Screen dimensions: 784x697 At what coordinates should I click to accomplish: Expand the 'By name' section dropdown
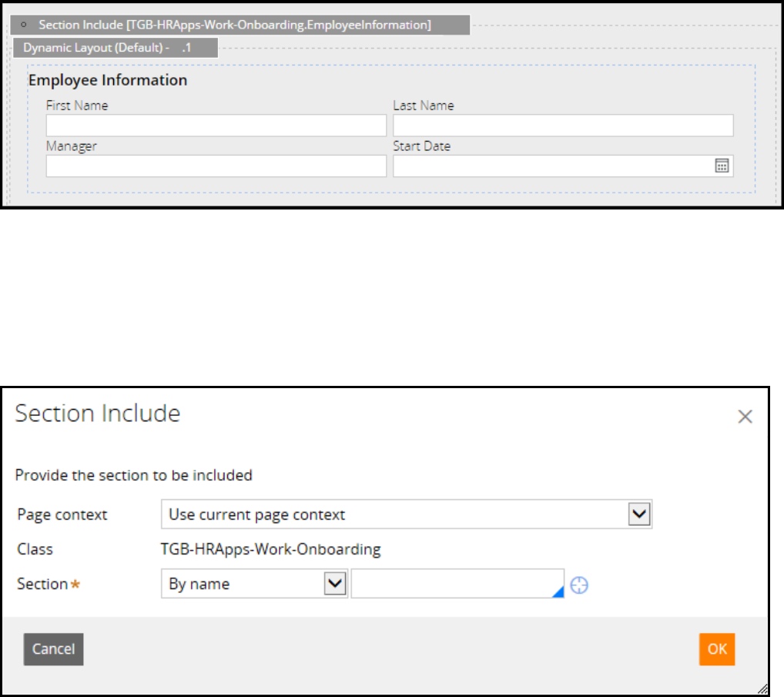[x=334, y=584]
